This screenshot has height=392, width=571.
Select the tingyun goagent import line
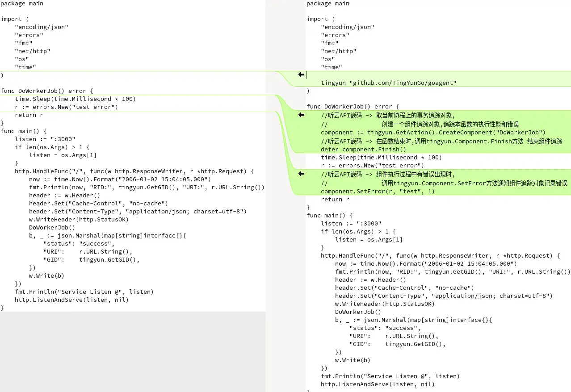[x=388, y=83]
